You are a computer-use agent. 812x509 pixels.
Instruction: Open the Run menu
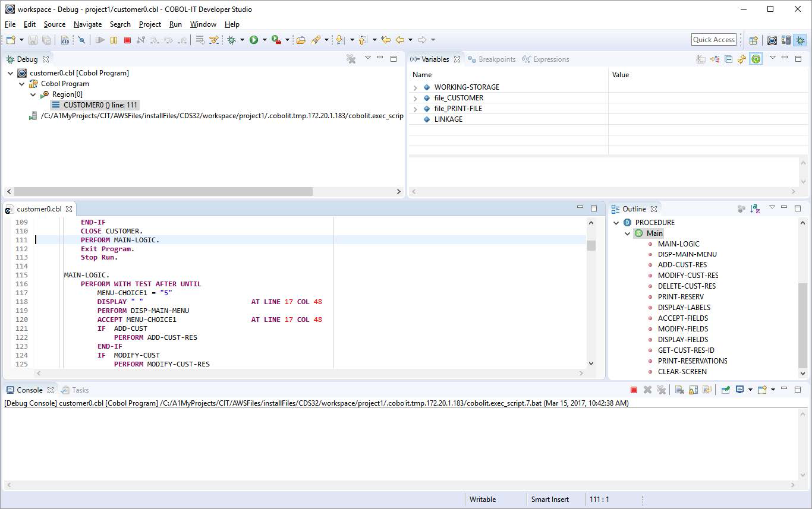pos(175,24)
